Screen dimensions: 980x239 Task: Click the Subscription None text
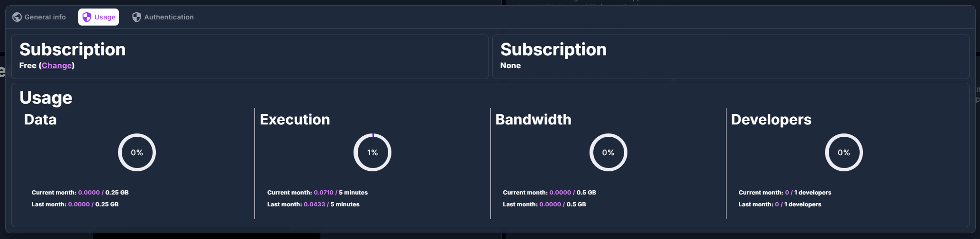[x=510, y=65]
